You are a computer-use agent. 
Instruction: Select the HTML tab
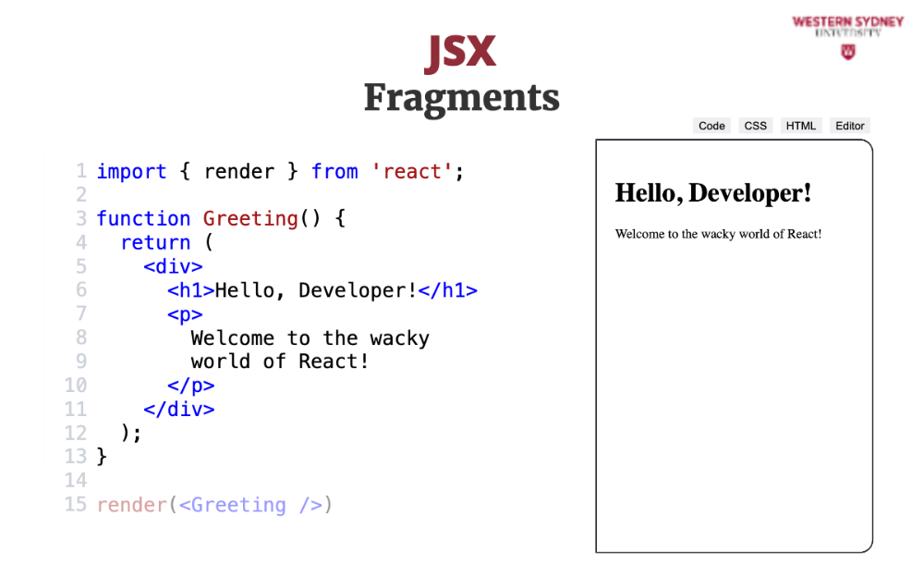pos(801,126)
